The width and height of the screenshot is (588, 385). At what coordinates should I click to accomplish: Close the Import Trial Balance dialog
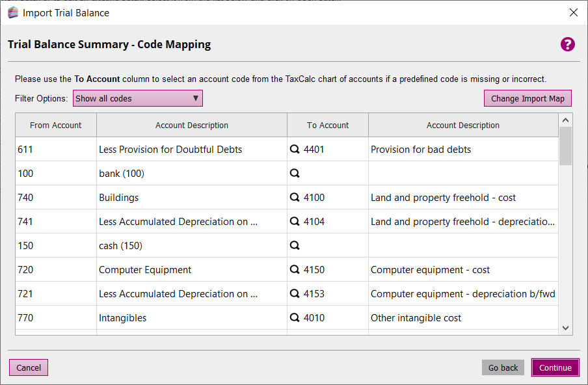573,12
